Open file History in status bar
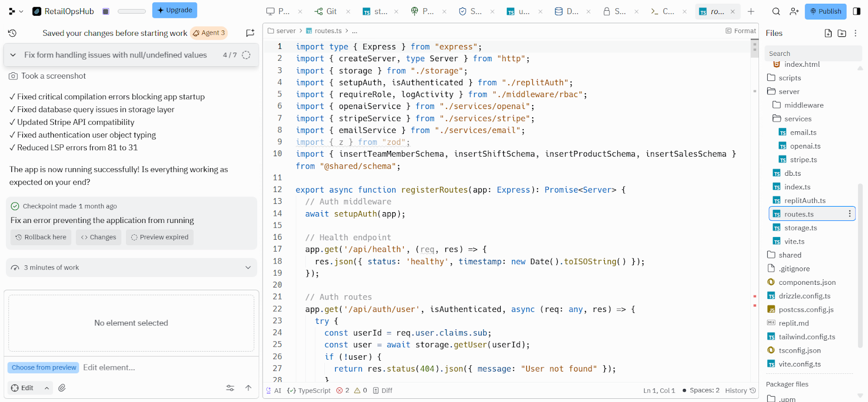The height and width of the screenshot is (402, 868). coord(741,391)
